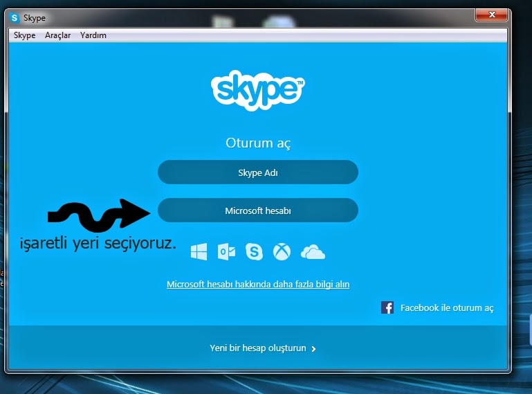This screenshot has height=394, width=532.
Task: Click the Facebook logo icon
Action: point(387,307)
